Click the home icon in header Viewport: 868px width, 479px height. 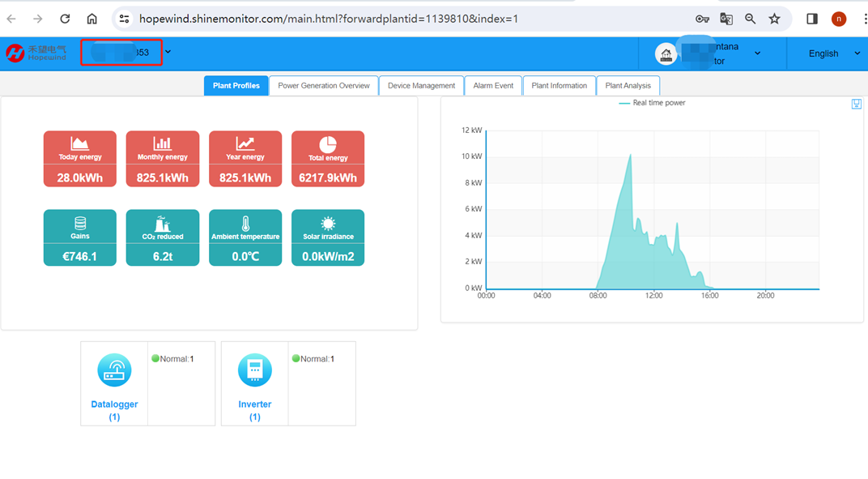[x=666, y=54]
